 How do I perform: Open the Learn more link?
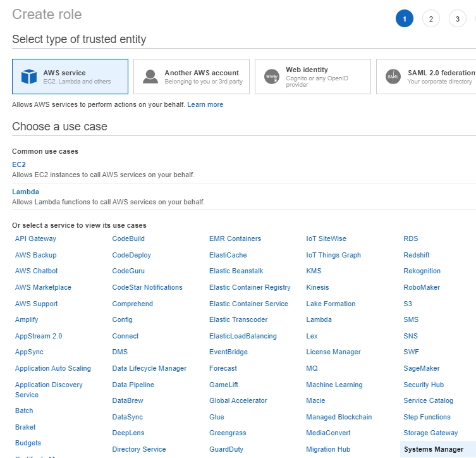coord(205,104)
